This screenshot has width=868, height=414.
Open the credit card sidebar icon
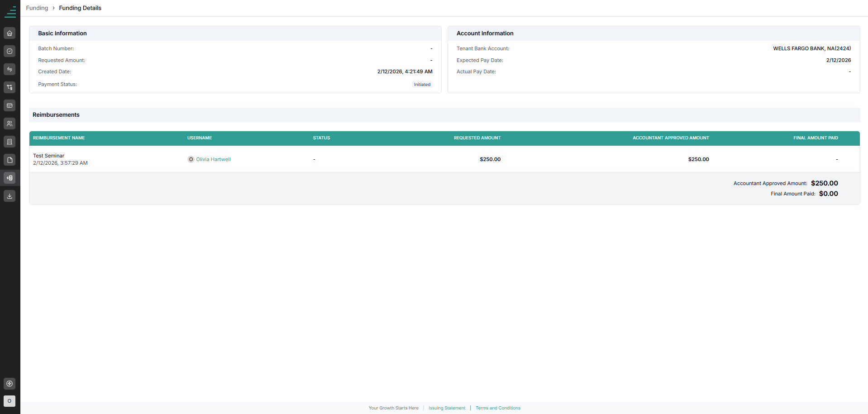click(10, 105)
